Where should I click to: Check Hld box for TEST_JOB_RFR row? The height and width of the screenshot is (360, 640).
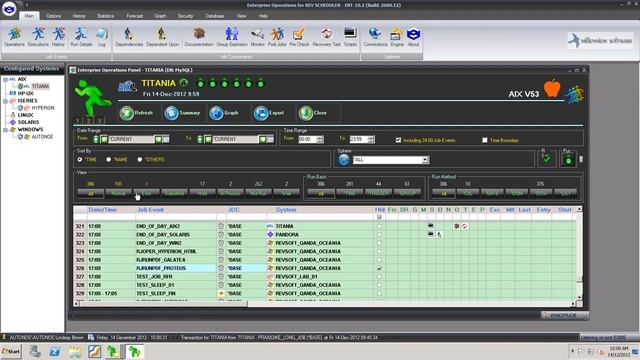click(379, 277)
